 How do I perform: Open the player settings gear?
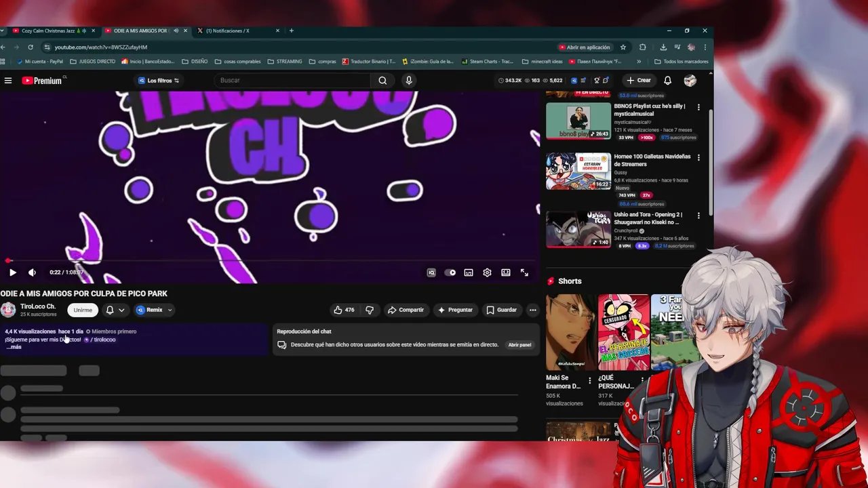[x=487, y=272]
